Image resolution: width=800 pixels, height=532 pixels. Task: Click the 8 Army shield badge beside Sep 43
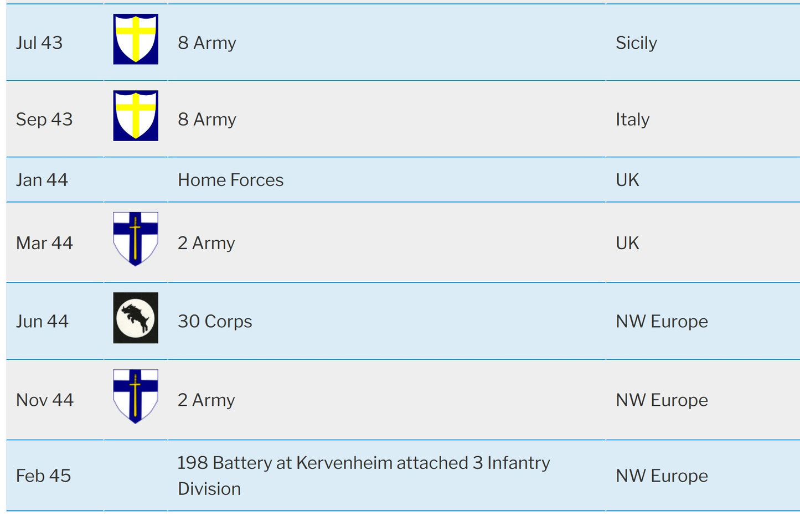(136, 116)
